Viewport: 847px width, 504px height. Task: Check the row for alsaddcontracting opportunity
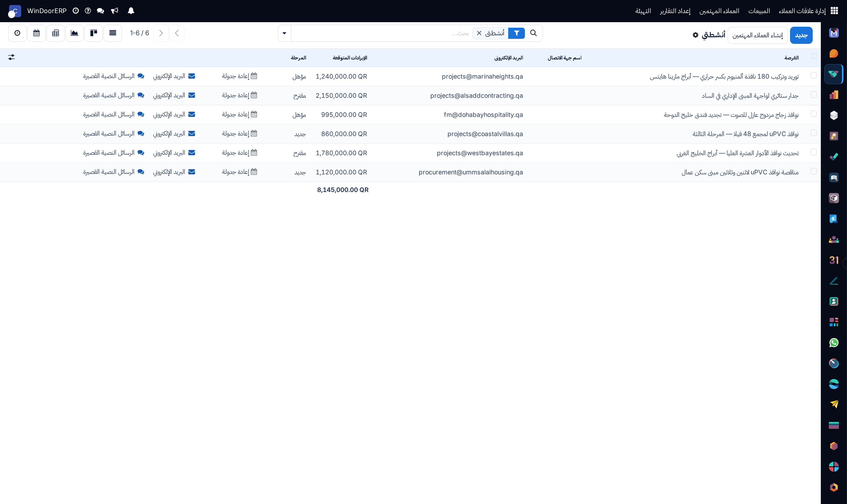click(x=813, y=94)
